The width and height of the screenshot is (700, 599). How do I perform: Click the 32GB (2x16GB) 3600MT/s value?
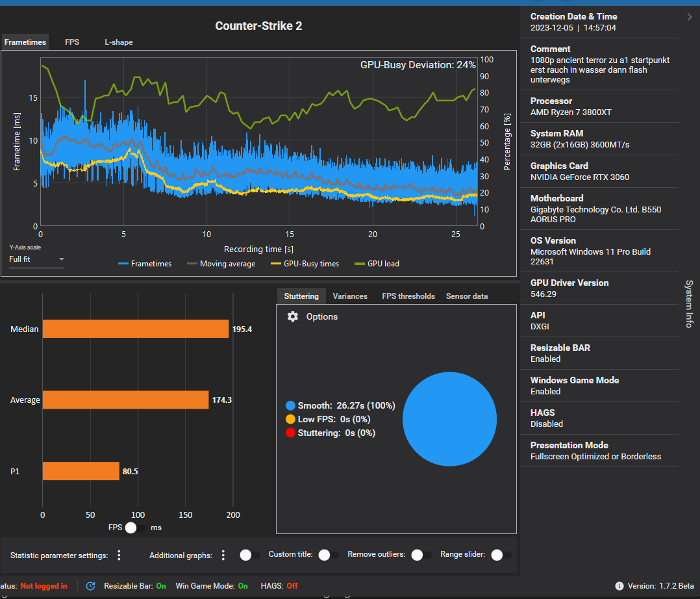pyautogui.click(x=579, y=145)
